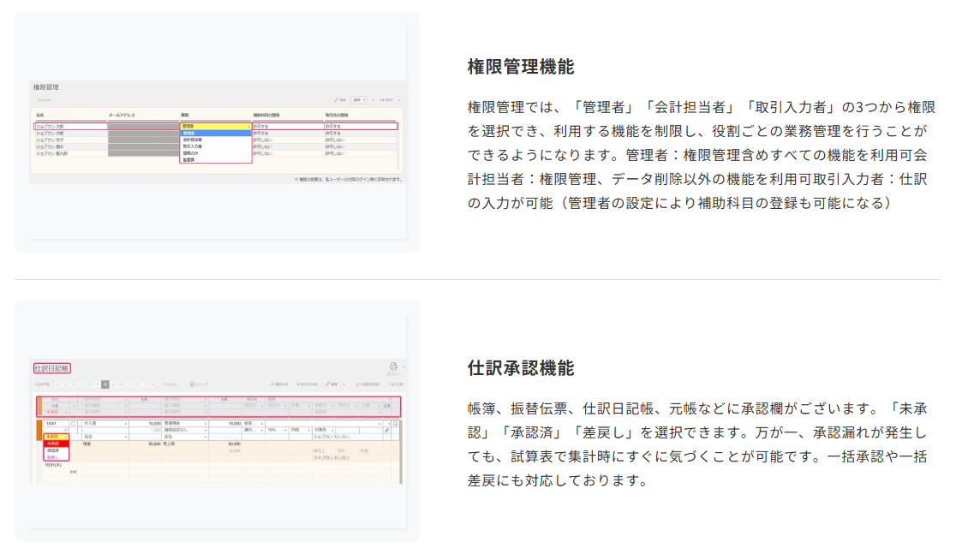Image resolution: width=968 pixels, height=560 pixels.
Task: Click the paragraph describing 権限管理 roles
Action: point(702,155)
